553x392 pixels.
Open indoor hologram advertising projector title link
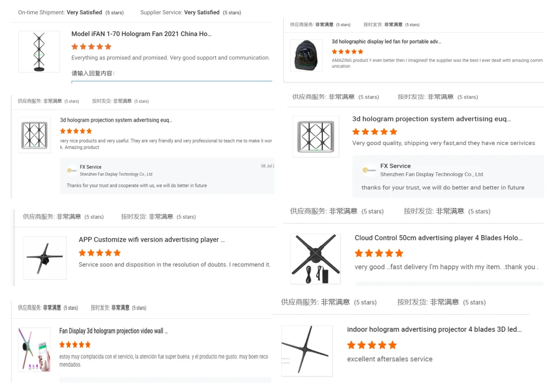(434, 330)
